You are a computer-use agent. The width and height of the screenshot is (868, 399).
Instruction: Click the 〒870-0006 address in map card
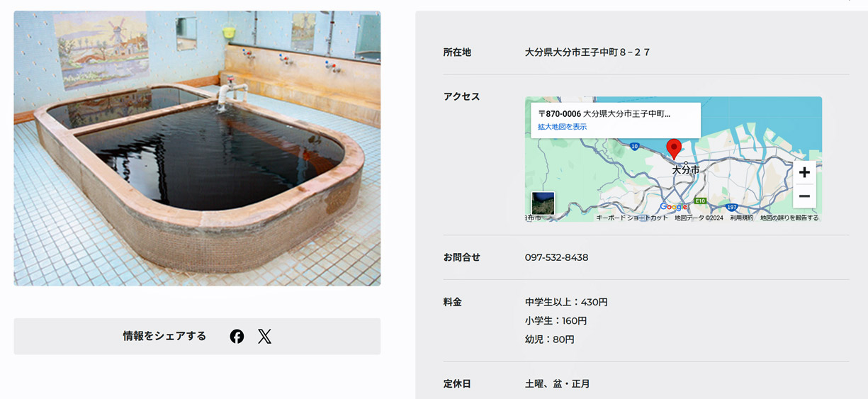[604, 113]
